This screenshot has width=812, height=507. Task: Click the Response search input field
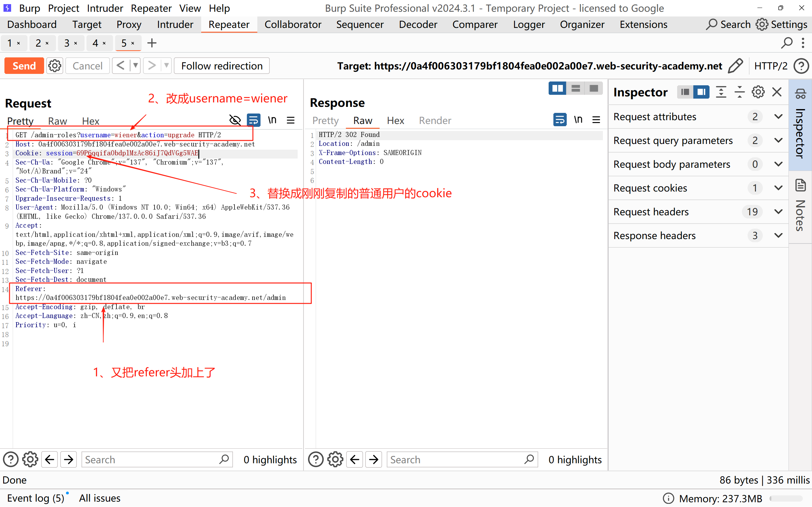pos(456,460)
